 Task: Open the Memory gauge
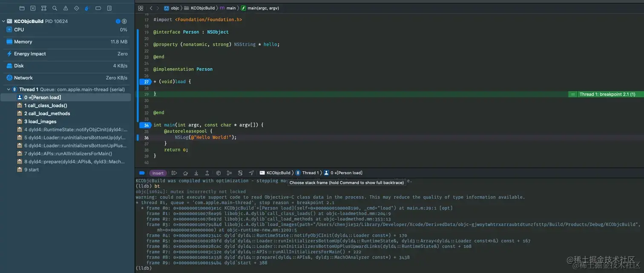(67, 42)
